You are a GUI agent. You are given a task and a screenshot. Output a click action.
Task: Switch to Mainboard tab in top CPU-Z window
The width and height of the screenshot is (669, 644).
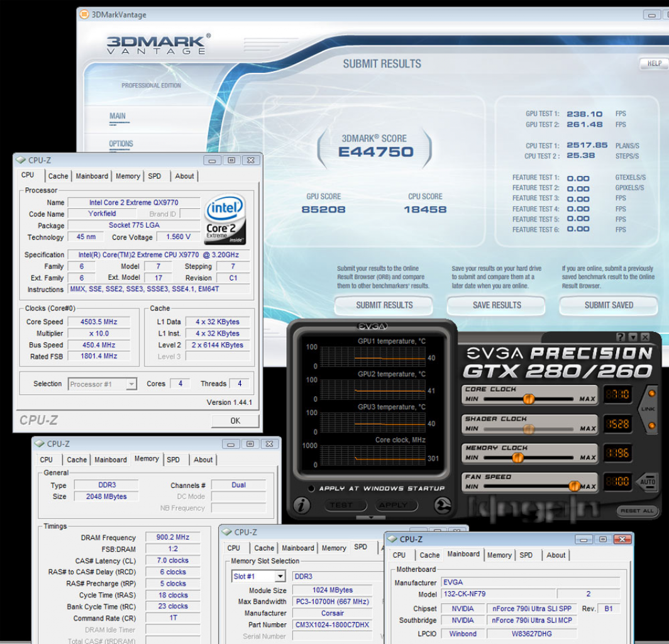(x=92, y=176)
